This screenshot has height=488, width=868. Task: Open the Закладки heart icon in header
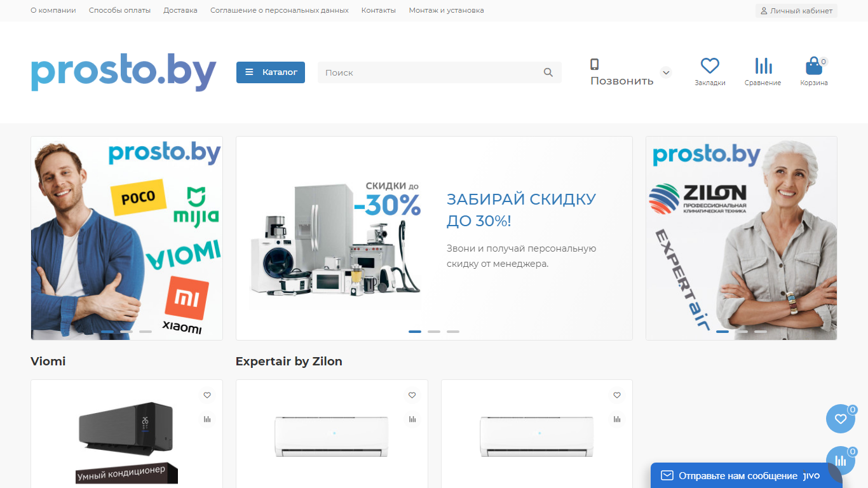[x=710, y=65]
